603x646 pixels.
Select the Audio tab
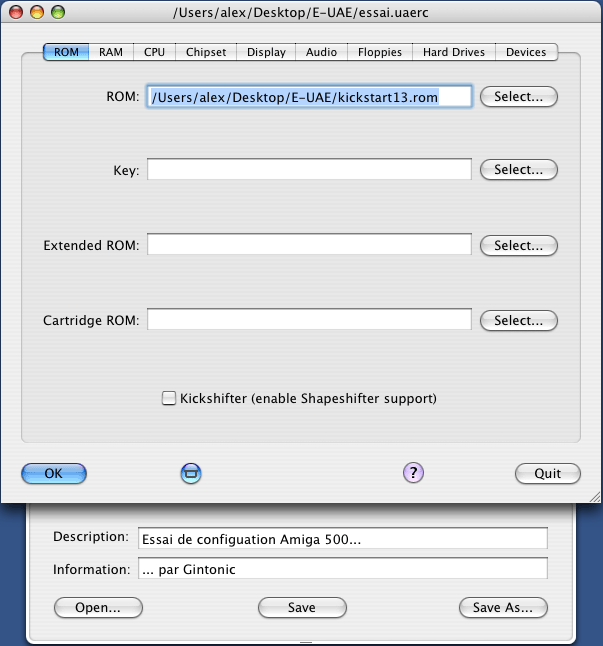pos(321,52)
